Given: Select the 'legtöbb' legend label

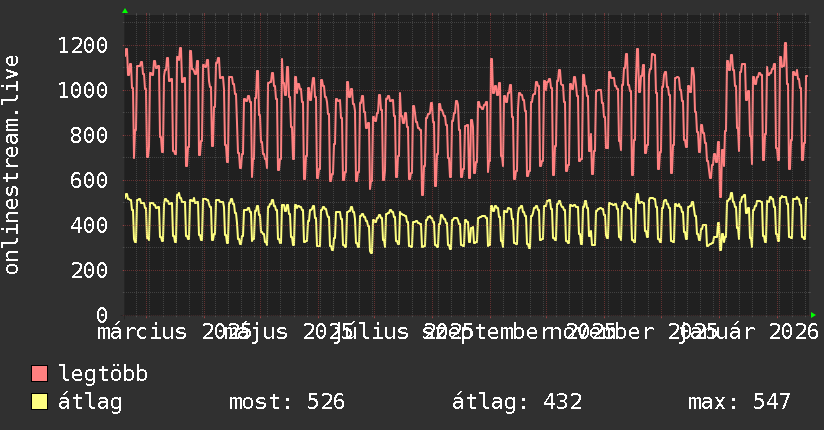Looking at the screenshot, I should 103,373.
